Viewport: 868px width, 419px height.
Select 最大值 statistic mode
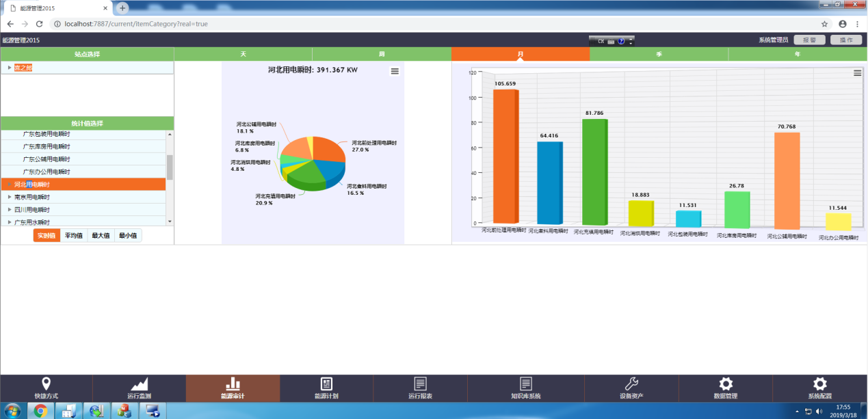[101, 236]
